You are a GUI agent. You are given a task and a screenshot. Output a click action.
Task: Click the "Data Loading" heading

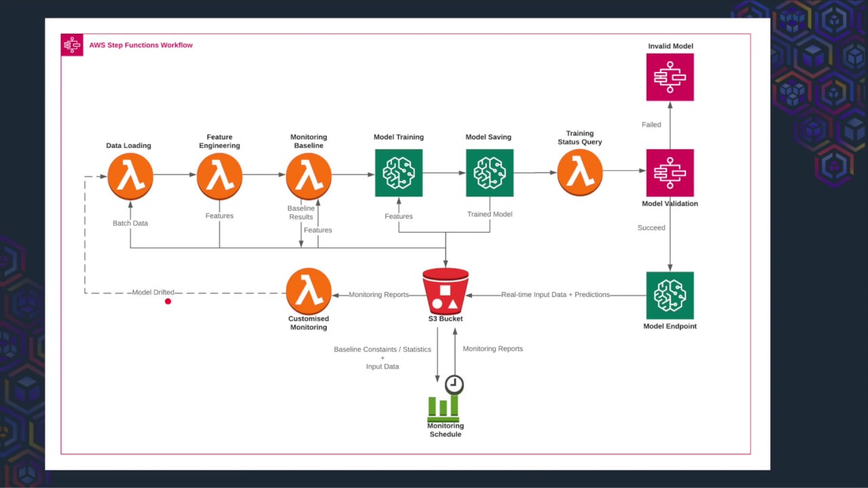129,146
